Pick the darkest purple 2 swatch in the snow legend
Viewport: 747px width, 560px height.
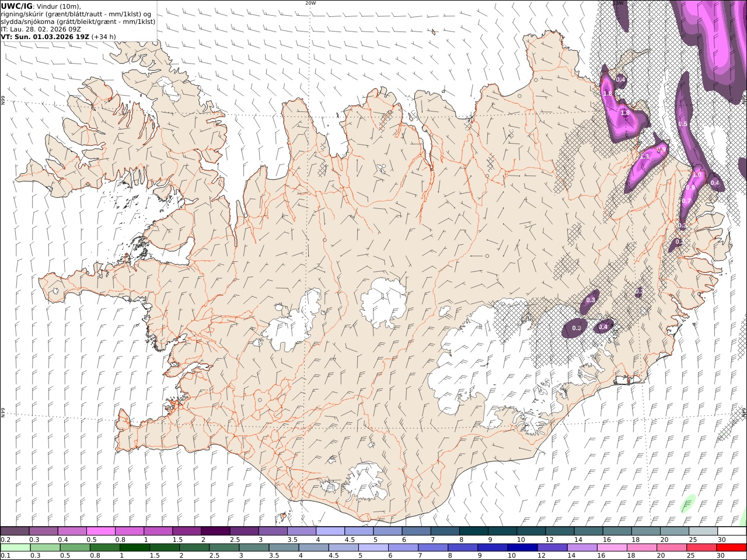coord(215,531)
